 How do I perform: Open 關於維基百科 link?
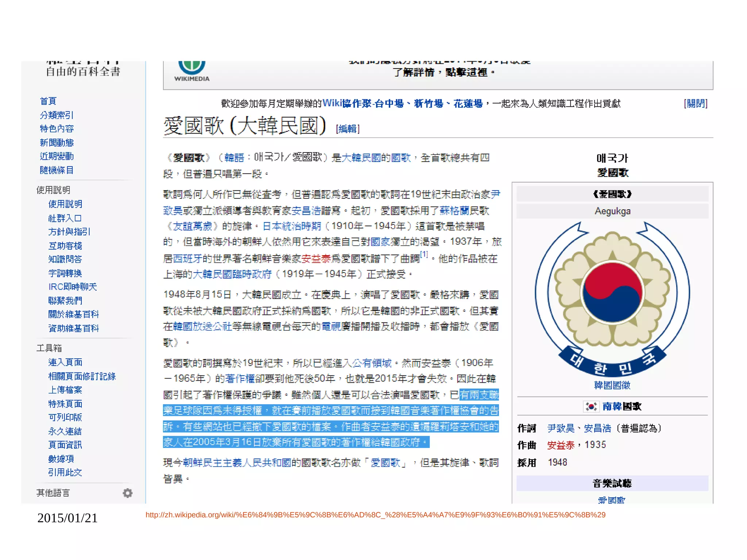(74, 314)
